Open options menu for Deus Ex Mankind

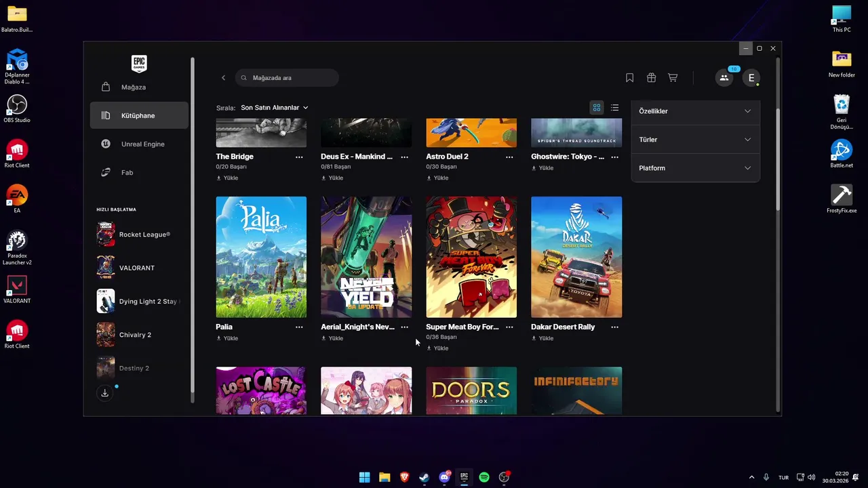(404, 157)
